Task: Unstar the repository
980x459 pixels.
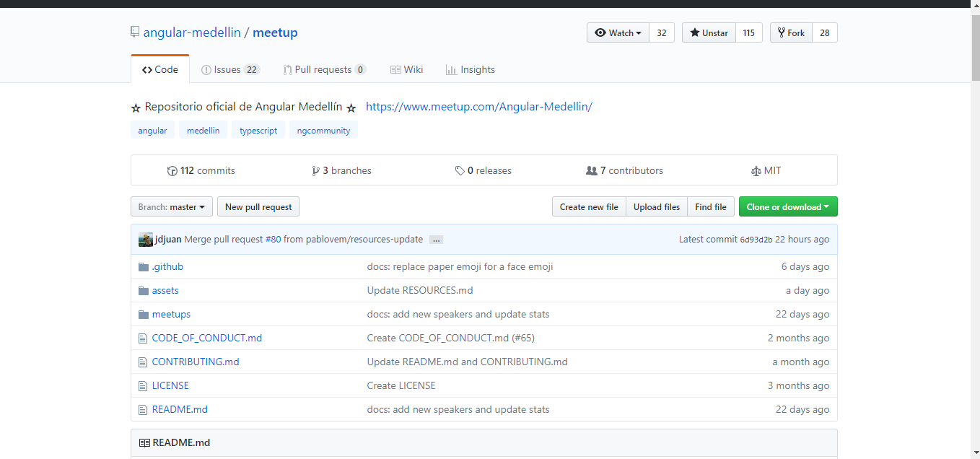Action: pyautogui.click(x=709, y=33)
